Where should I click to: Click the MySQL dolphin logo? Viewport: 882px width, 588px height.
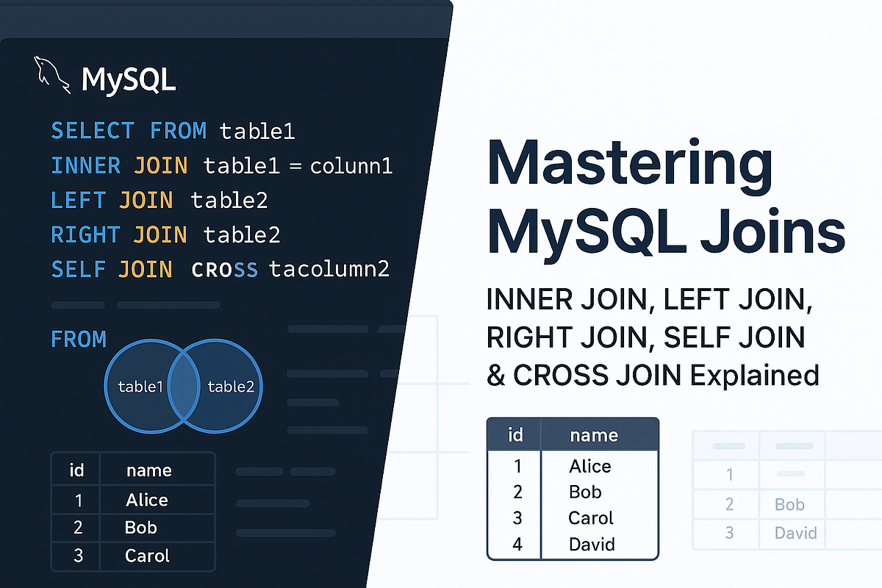pyautogui.click(x=52, y=76)
